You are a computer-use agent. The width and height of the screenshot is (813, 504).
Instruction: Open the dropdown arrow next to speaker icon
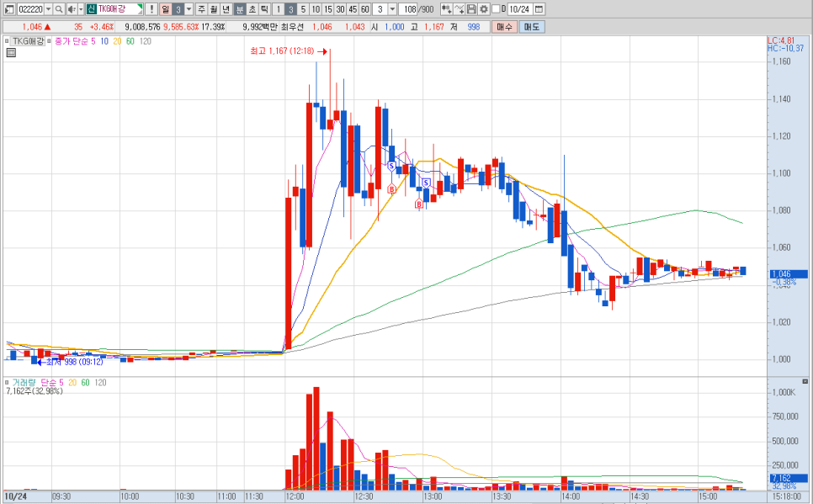(81, 9)
